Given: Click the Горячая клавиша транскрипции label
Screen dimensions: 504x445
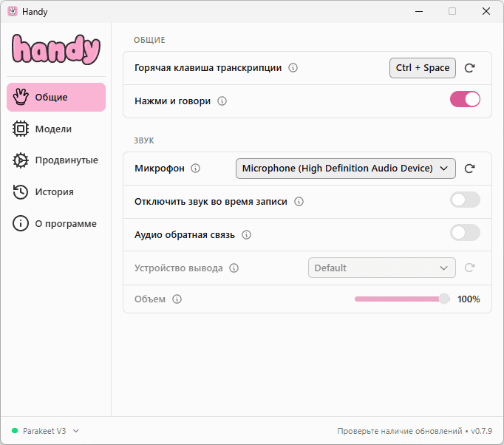Looking at the screenshot, I should click(208, 68).
